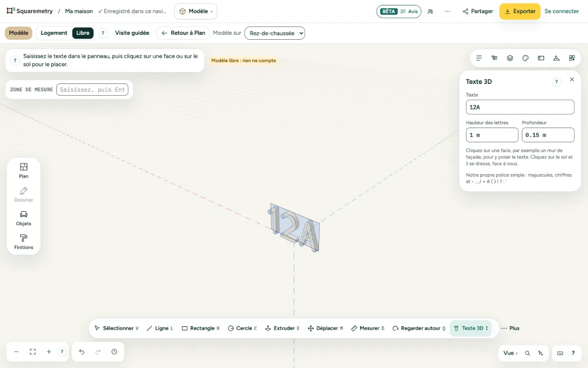Open the Finitions panel
The width and height of the screenshot is (588, 368).
click(x=24, y=242)
